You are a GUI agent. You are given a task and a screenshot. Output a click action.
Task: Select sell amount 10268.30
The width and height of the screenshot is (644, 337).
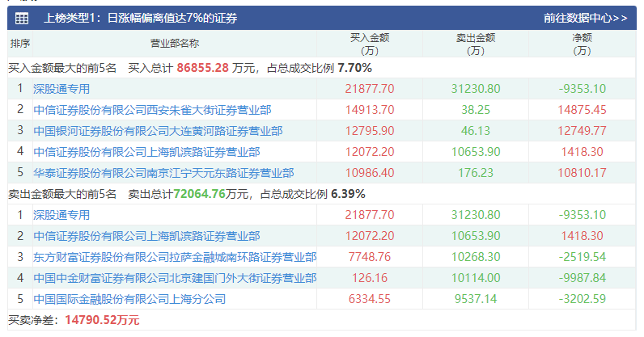(476, 257)
